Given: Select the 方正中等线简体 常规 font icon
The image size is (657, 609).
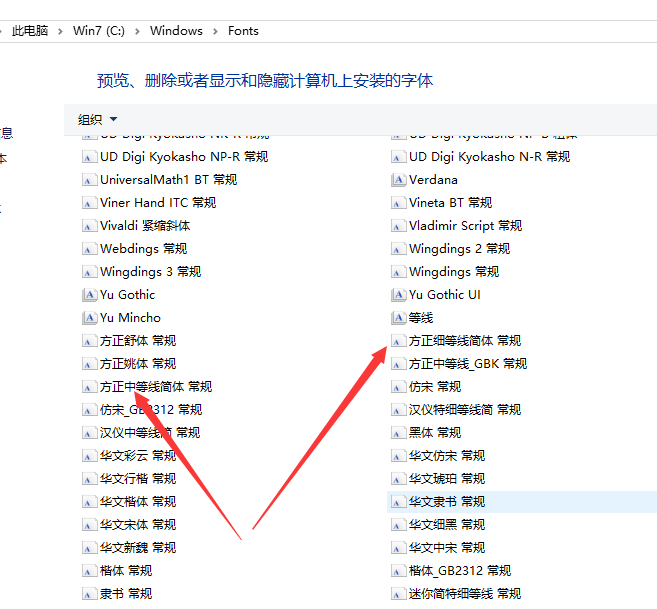Looking at the screenshot, I should 89,387.
